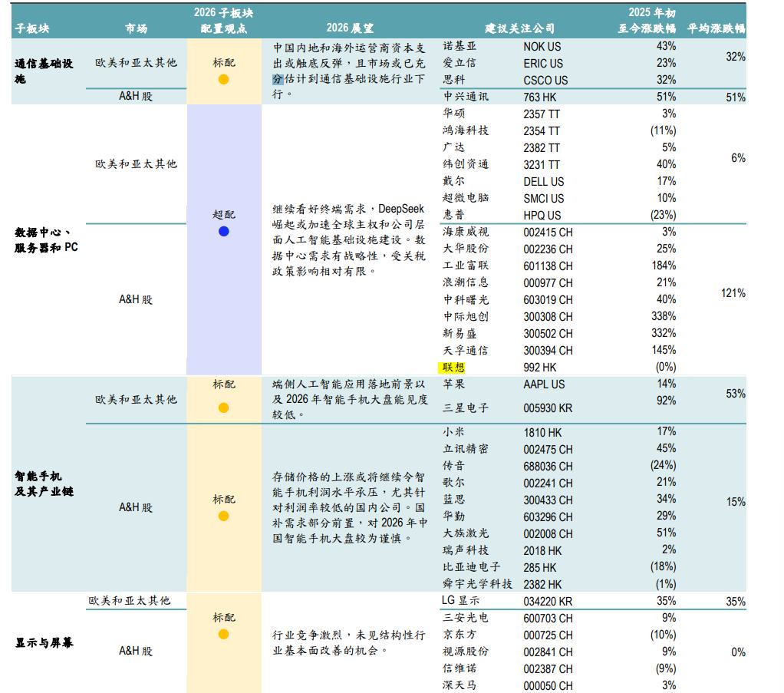Select the 苹果 stock entry
Viewport: 784px width, 693px height.
point(453,384)
